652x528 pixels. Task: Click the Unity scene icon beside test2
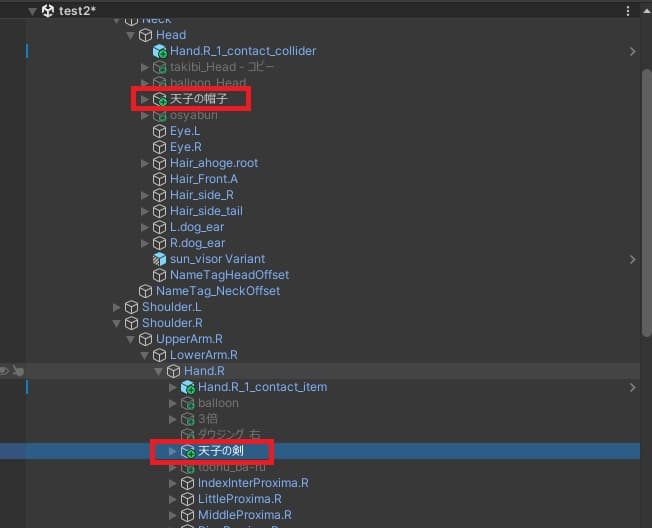click(x=48, y=10)
